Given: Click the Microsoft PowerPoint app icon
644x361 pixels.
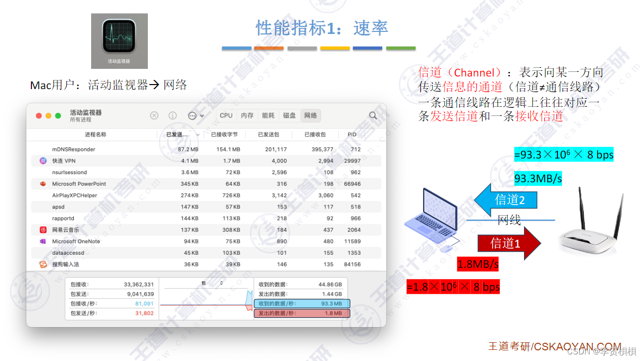Looking at the screenshot, I should [43, 184].
